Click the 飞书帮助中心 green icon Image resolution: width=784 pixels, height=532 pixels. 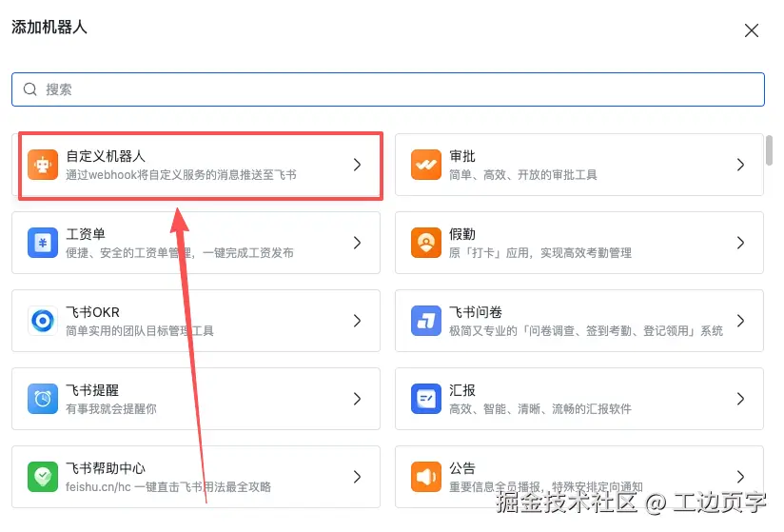(43, 477)
